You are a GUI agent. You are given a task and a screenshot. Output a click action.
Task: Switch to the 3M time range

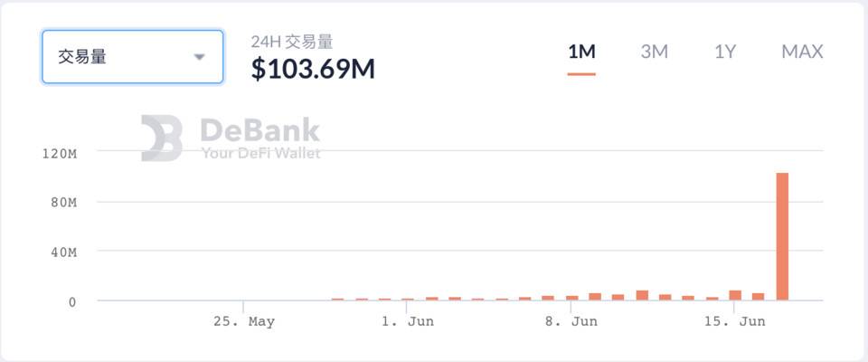pyautogui.click(x=655, y=52)
